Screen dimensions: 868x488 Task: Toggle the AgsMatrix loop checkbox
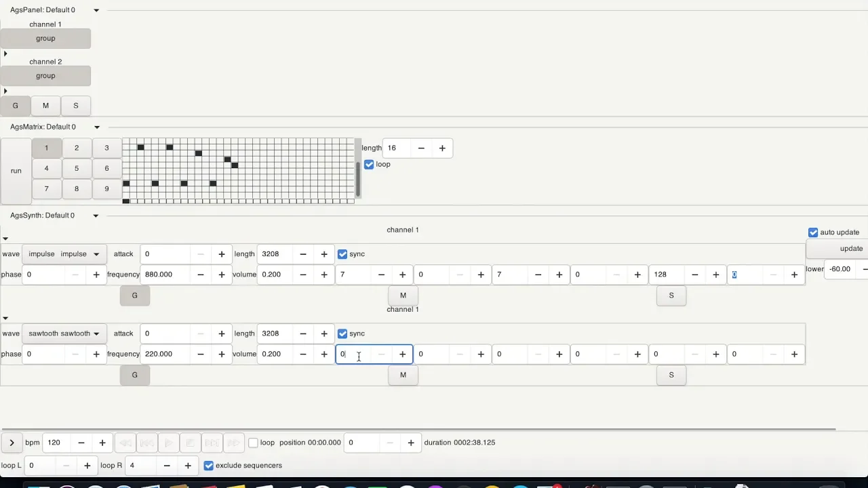point(369,164)
